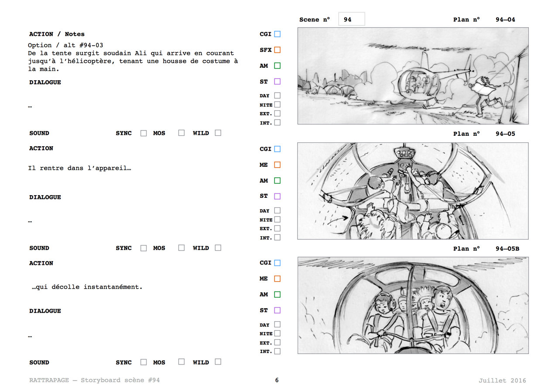The width and height of the screenshot is (555, 392).
Task: Click the action text 'Il rentre dans l'appareil…'
Action: pyautogui.click(x=79, y=168)
